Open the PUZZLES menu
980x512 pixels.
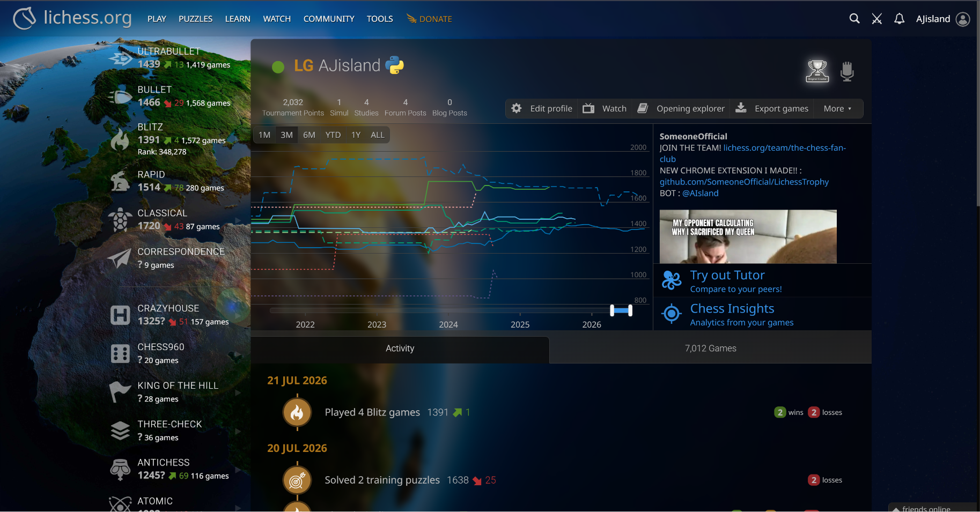(x=195, y=19)
